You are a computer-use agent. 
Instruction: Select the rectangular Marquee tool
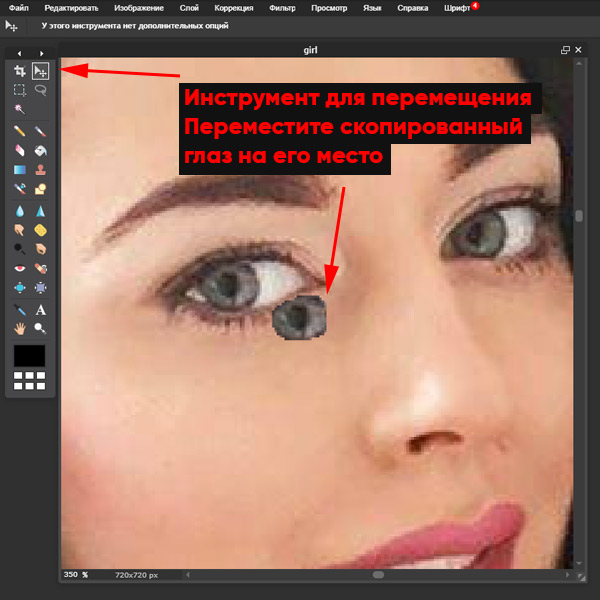click(x=20, y=90)
